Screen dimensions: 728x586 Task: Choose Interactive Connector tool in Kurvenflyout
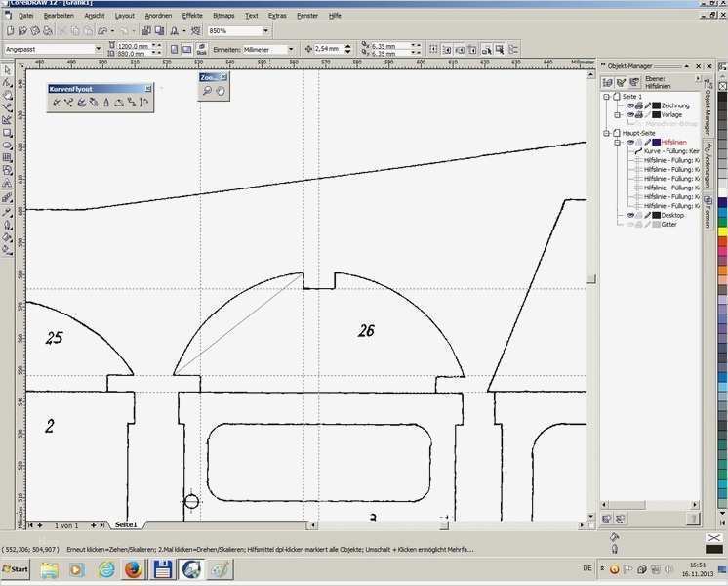[x=132, y=103]
